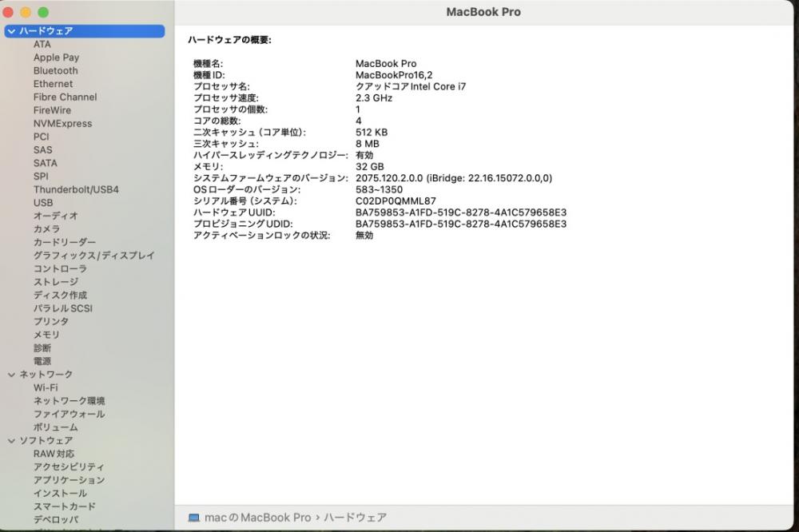Open 電源 in the sidebar

(42, 361)
